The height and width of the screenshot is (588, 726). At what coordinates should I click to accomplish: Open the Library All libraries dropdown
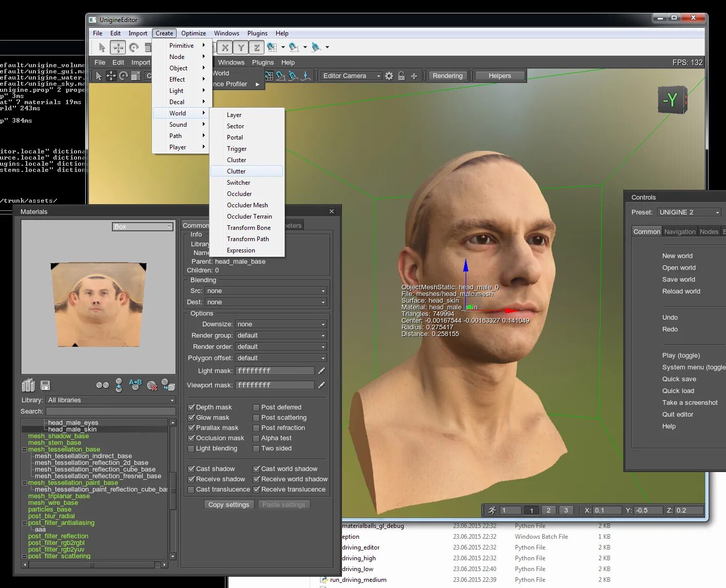[111, 400]
